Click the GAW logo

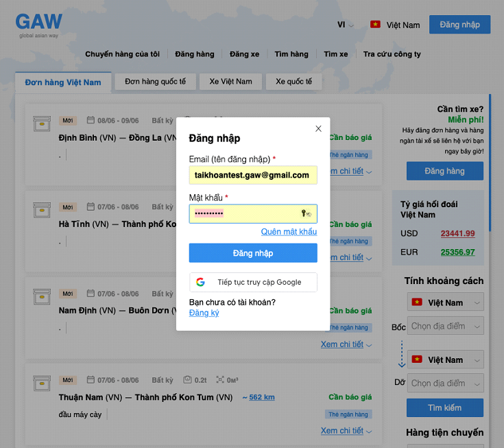coord(39,24)
